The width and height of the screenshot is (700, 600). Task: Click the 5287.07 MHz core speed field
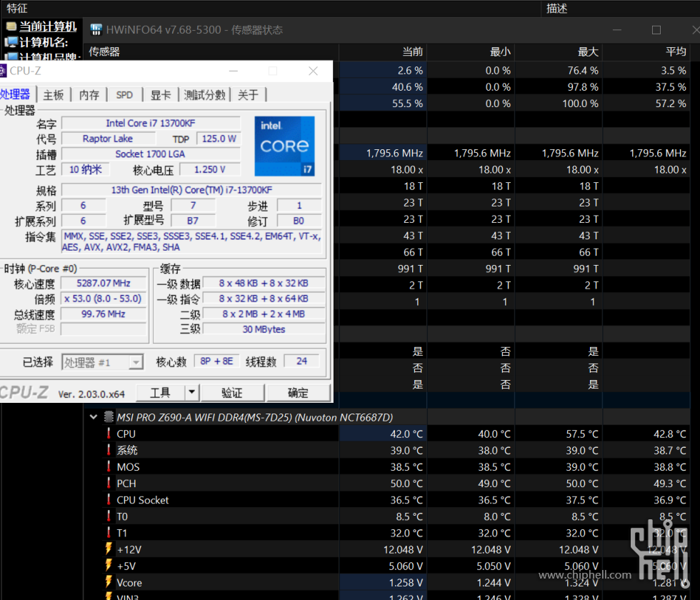click(103, 283)
